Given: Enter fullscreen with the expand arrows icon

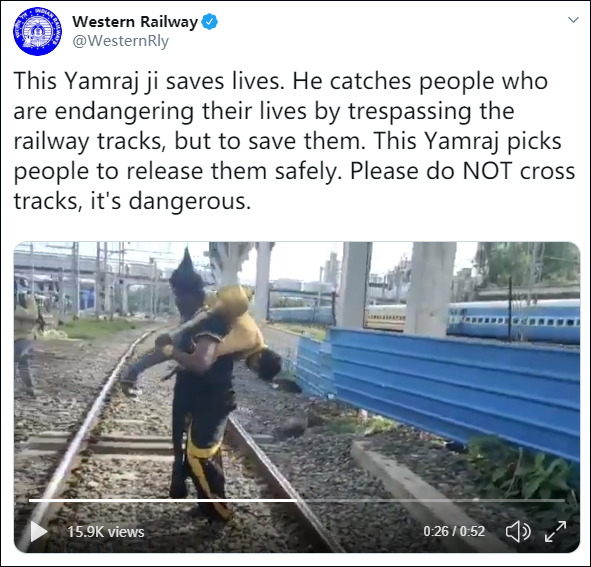Looking at the screenshot, I should pyautogui.click(x=556, y=532).
